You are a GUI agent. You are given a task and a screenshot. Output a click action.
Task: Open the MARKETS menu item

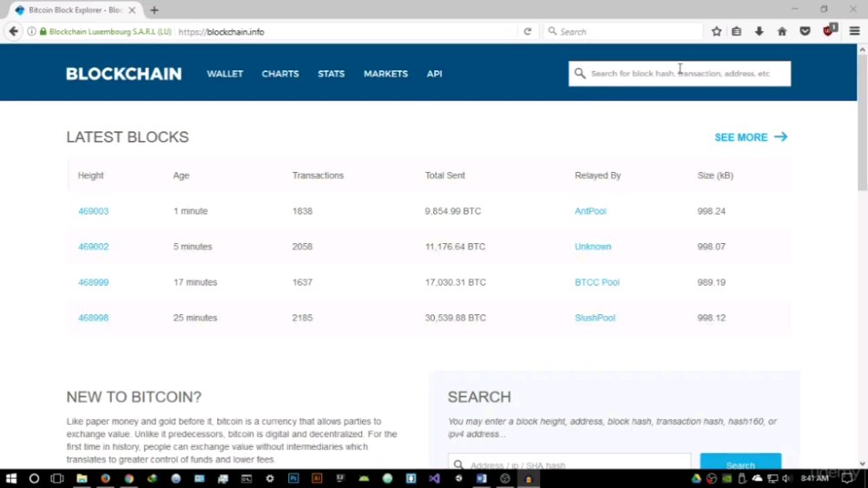click(x=386, y=74)
